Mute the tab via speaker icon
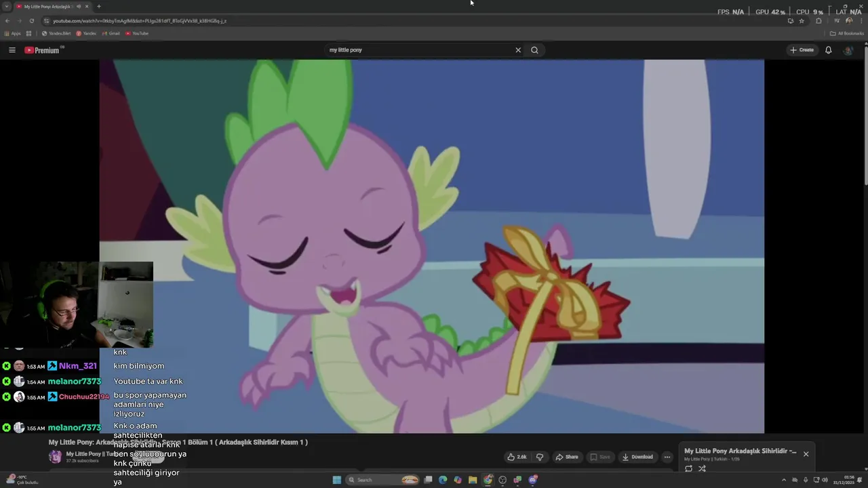This screenshot has width=868, height=488. [x=79, y=6]
